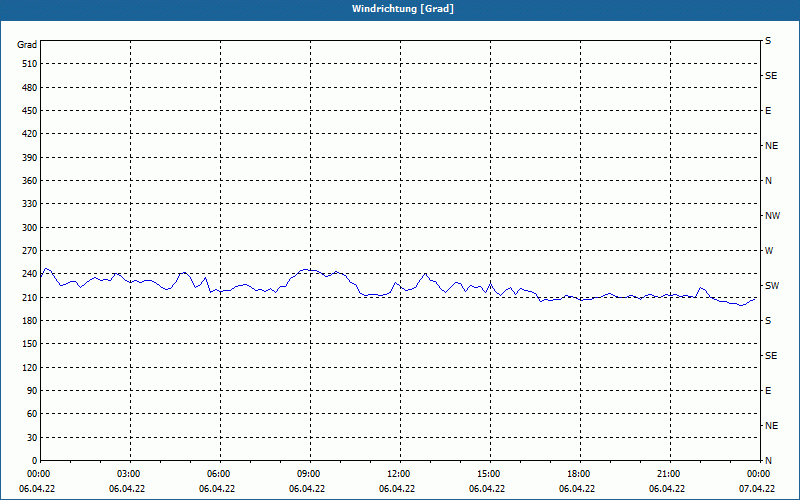
Task: Click the 06.04.22 date under 18:00
Action: 577,489
